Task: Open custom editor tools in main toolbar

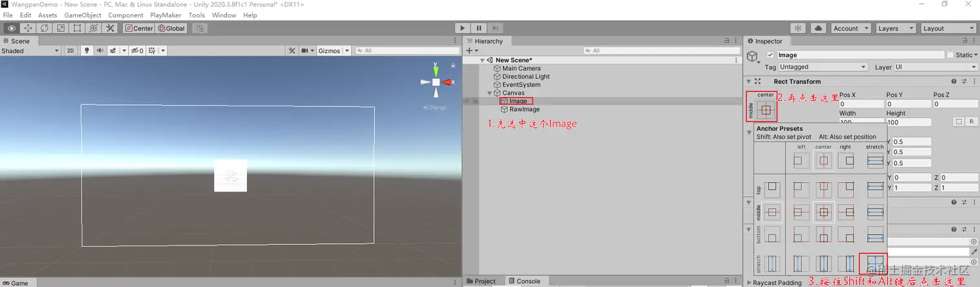Action: pyautogui.click(x=110, y=28)
